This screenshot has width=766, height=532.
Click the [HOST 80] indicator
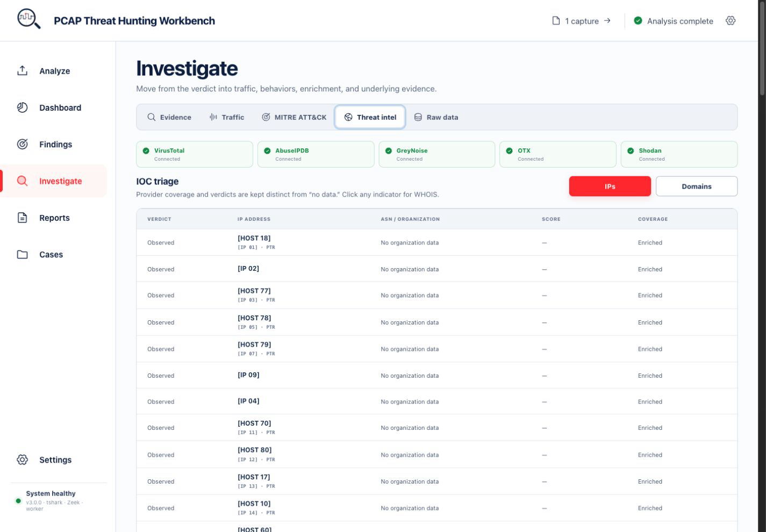coord(255,450)
